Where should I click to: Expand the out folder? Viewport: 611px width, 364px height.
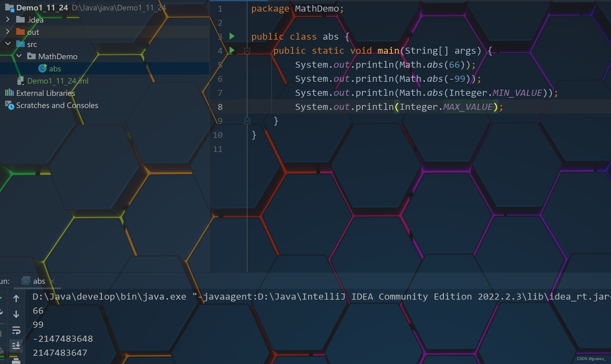[x=8, y=32]
